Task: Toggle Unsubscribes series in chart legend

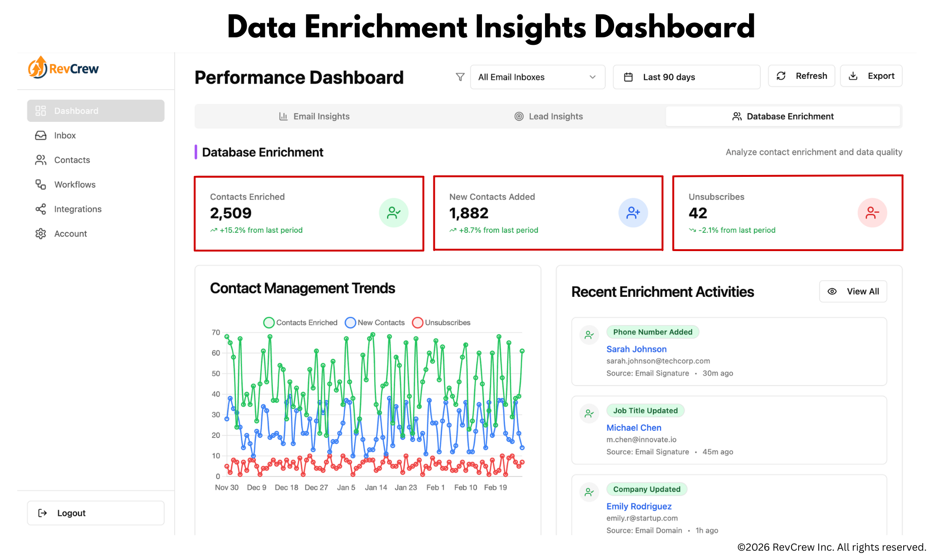Action: [x=441, y=322]
